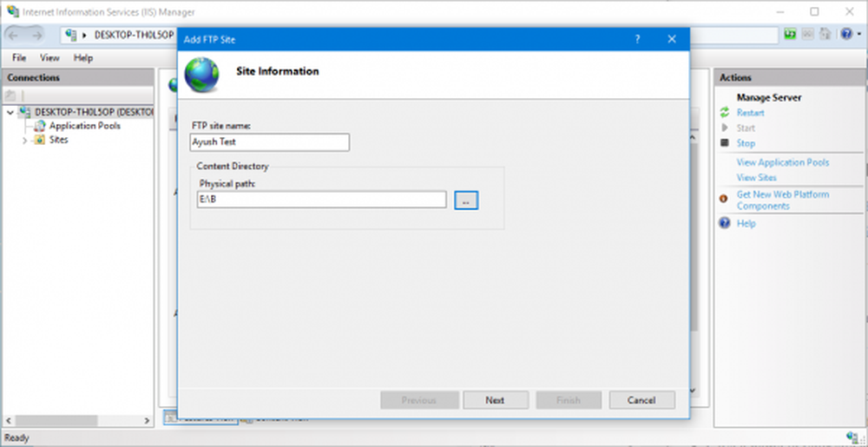868x447 pixels.
Task: Click the Stop server square icon
Action: click(x=724, y=143)
